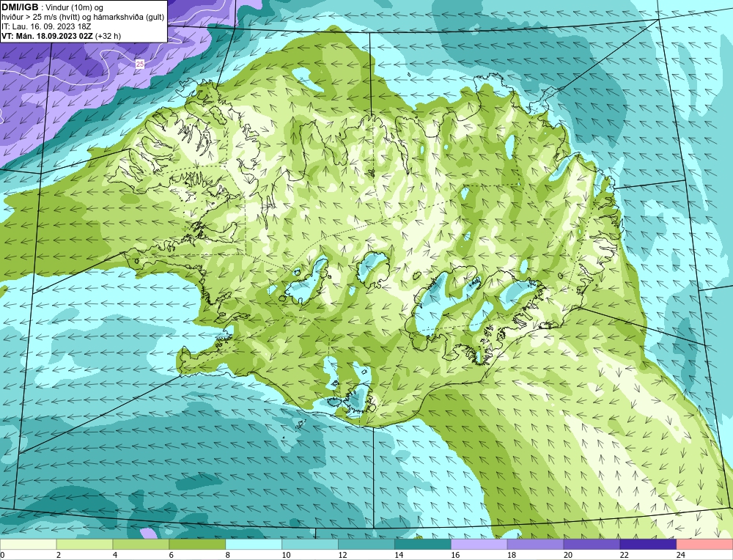This screenshot has width=733, height=560.
Task: Click the legend scale value '10'
Action: tap(286, 555)
